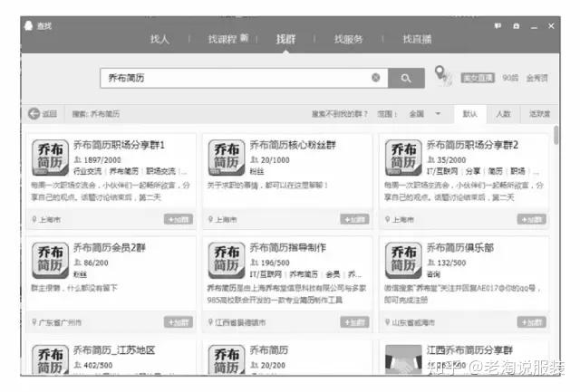This screenshot has width=580, height=392.
Task: Click the 行业交流 tag under 职场分享群1
Action: coord(87,171)
